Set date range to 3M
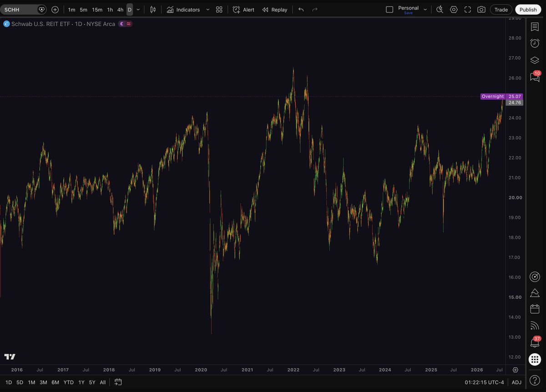This screenshot has width=546, height=392. [x=43, y=382]
